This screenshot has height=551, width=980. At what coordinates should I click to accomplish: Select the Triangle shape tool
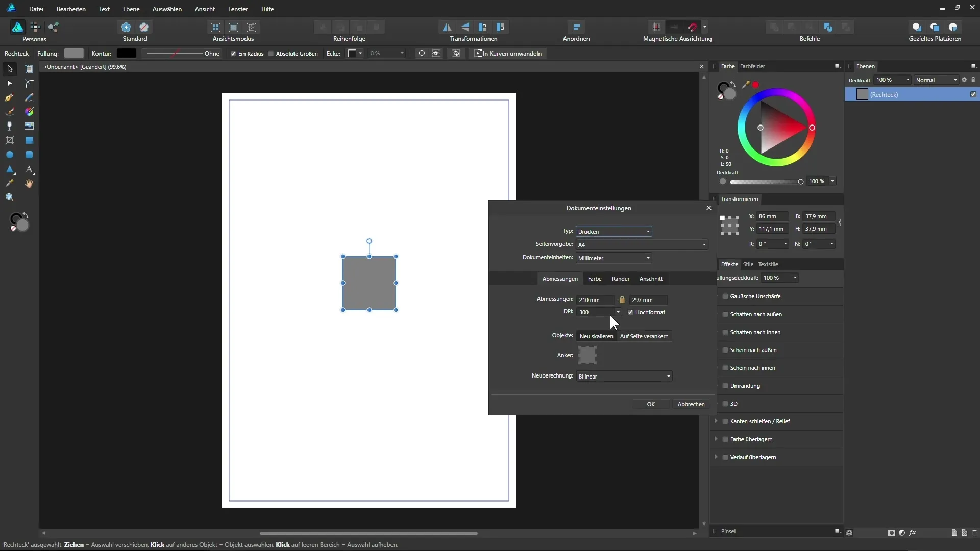pyautogui.click(x=10, y=169)
